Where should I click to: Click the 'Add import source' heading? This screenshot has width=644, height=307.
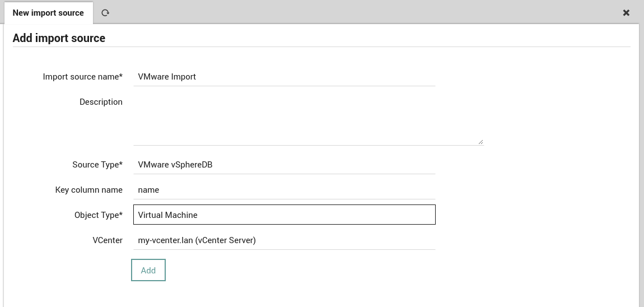click(59, 38)
